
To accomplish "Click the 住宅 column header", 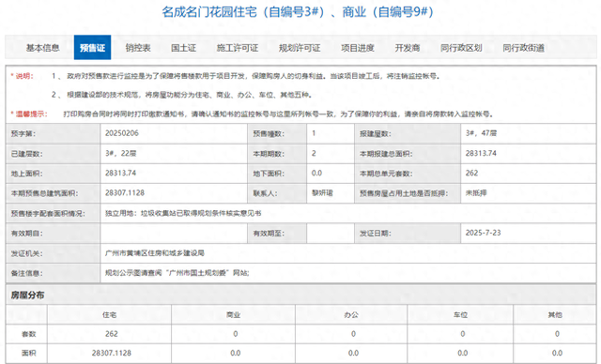I will (x=109, y=314).
